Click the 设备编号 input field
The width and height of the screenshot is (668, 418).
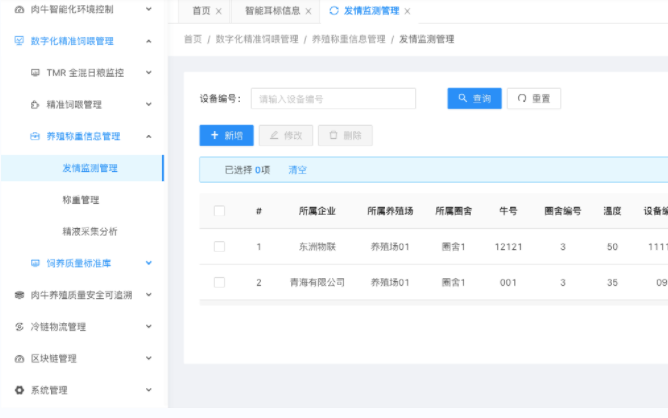point(332,99)
